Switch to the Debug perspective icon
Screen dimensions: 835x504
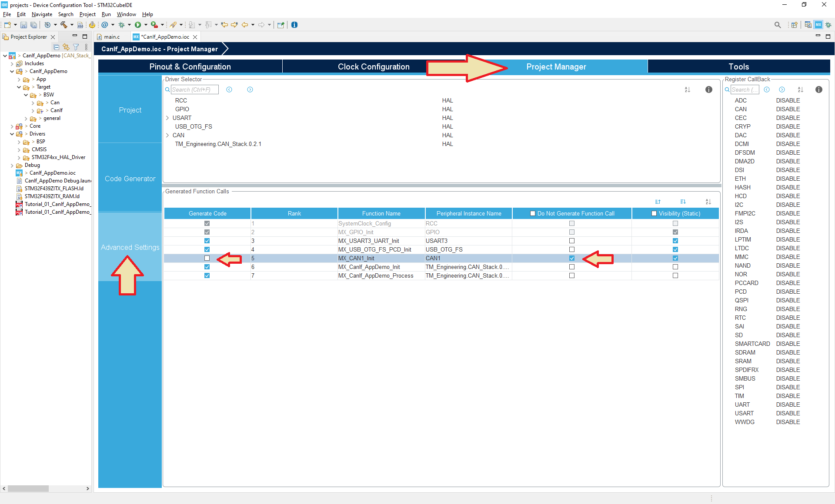[x=828, y=25]
